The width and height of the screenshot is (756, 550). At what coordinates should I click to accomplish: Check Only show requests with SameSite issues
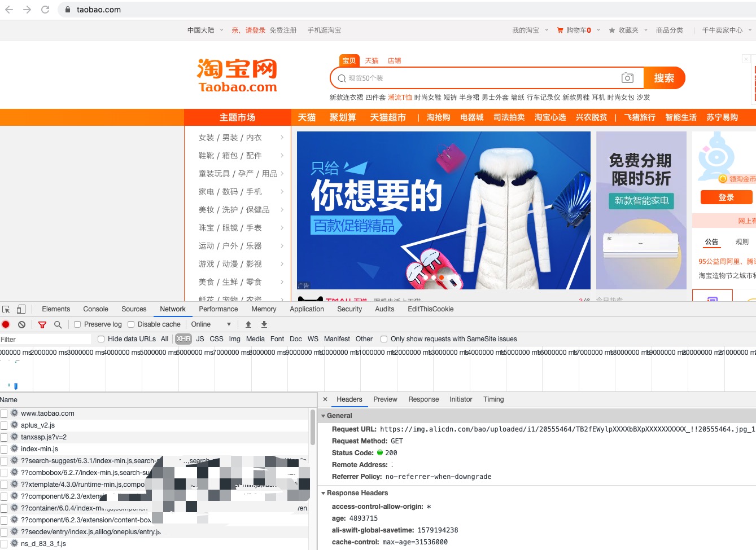click(384, 339)
